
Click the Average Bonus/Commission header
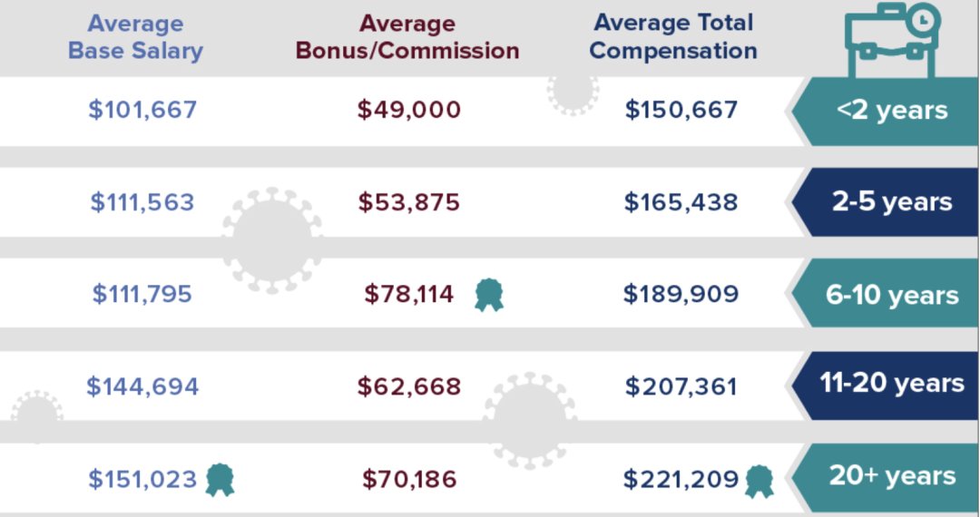click(x=407, y=37)
